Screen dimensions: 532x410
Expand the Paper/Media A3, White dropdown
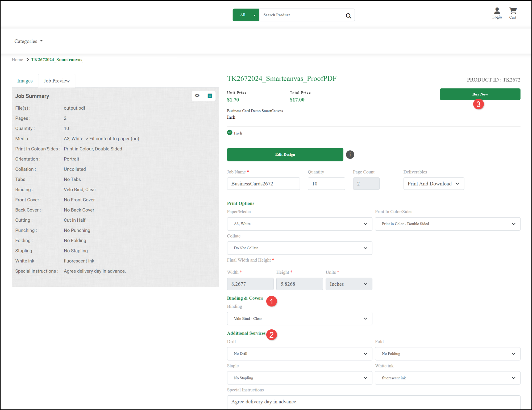tap(299, 224)
